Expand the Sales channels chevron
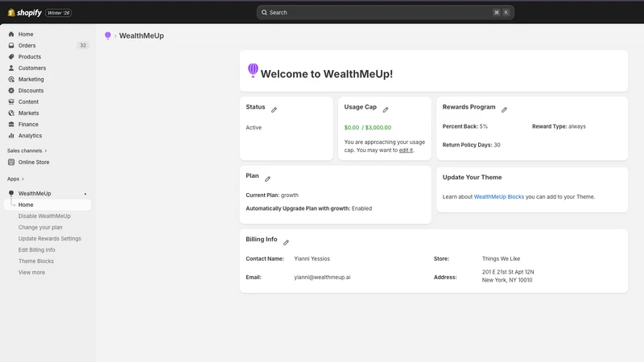The width and height of the screenshot is (644, 362). (x=46, y=151)
